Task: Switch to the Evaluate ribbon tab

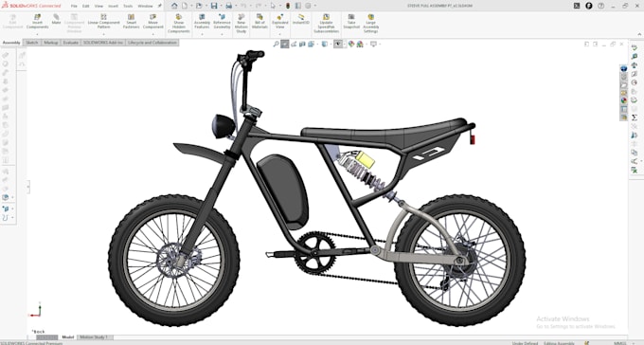Action: coord(70,43)
